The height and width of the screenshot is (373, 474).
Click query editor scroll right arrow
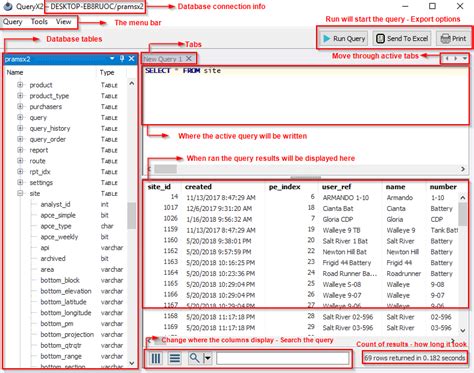(x=463, y=169)
